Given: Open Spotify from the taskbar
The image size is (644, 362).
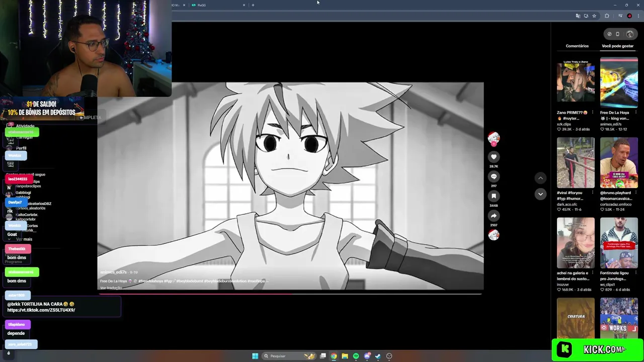Looking at the screenshot, I should click(356, 356).
